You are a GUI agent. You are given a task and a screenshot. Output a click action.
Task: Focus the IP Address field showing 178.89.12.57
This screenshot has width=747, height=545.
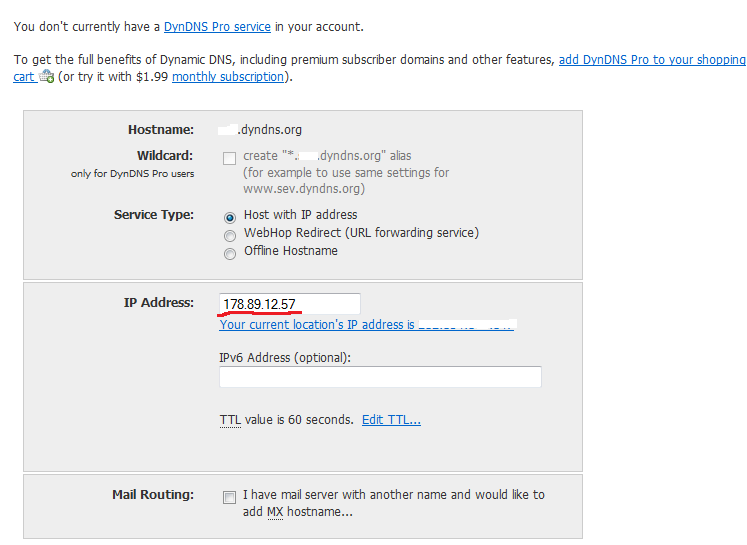290,304
